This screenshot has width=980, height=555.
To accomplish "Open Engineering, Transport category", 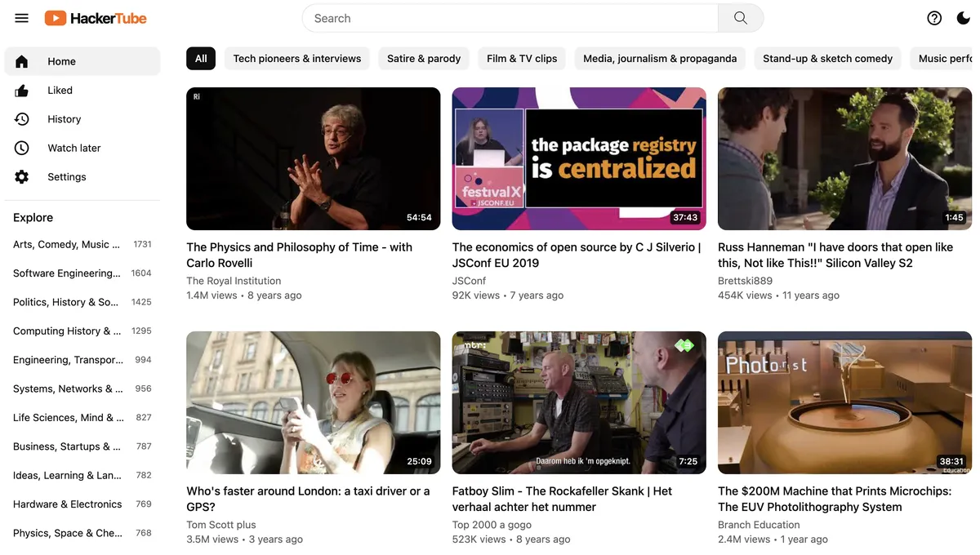I will [x=82, y=360].
